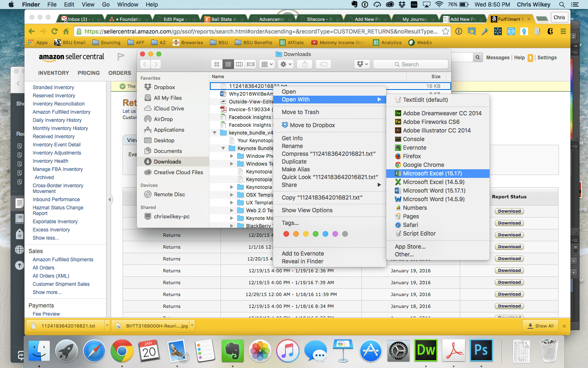Image resolution: width=588 pixels, height=368 pixels.
Task: Click Chrome home icon in toolbar
Action: [x=66, y=31]
